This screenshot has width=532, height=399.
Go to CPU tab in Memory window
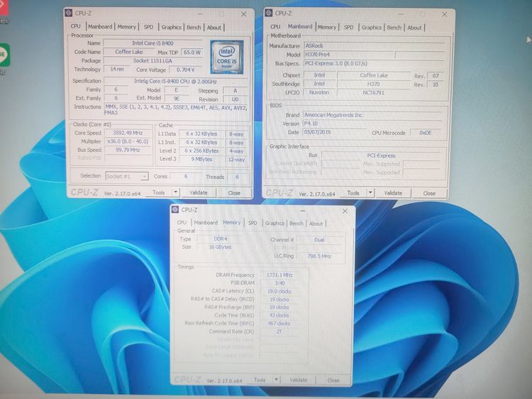182,222
